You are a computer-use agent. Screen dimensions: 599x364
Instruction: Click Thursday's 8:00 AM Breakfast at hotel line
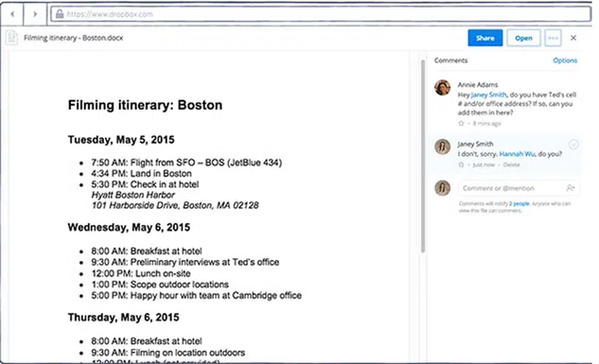tap(146, 341)
